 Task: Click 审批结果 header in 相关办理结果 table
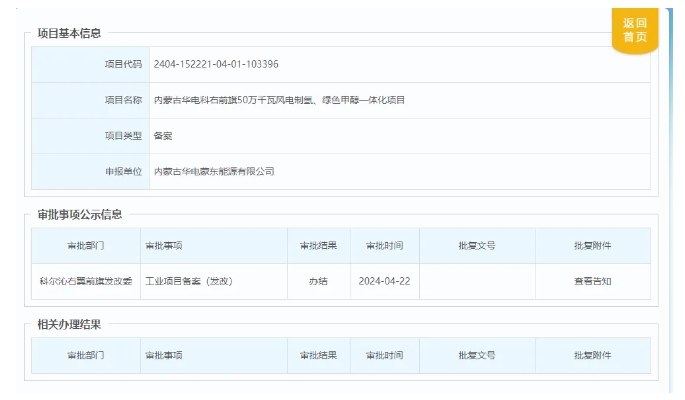tap(319, 355)
